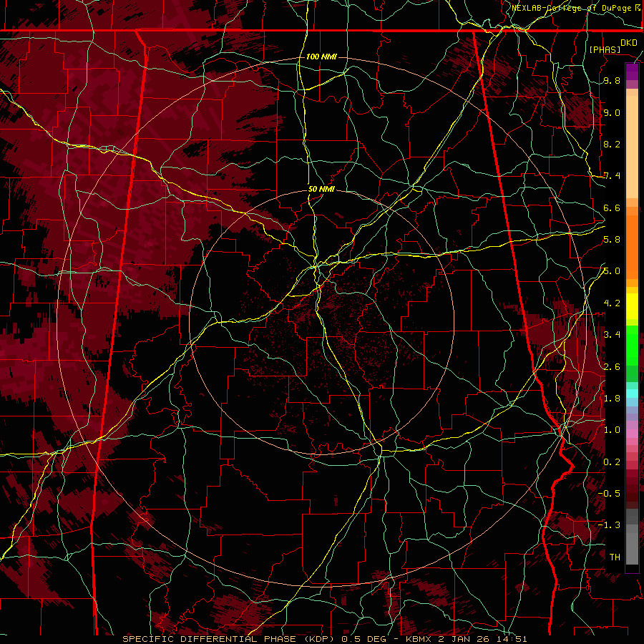Image resolution: width=644 pixels, height=644 pixels.
Task: Click the 7.4 legend value
Action: (612, 176)
